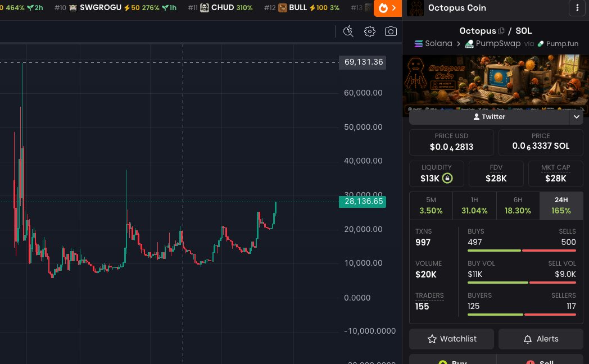Click the SWGROGU token icon in ticker
This screenshot has width=589, height=364.
pos(73,8)
